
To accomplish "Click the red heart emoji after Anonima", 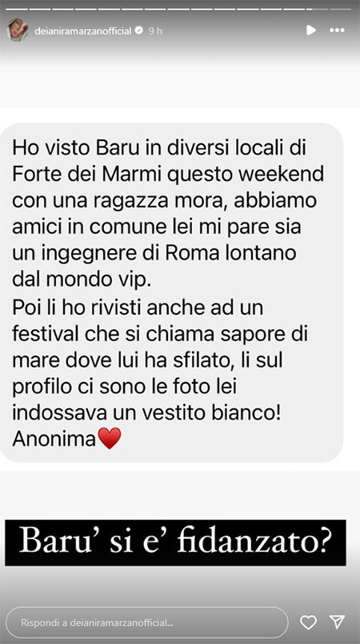I will [110, 438].
